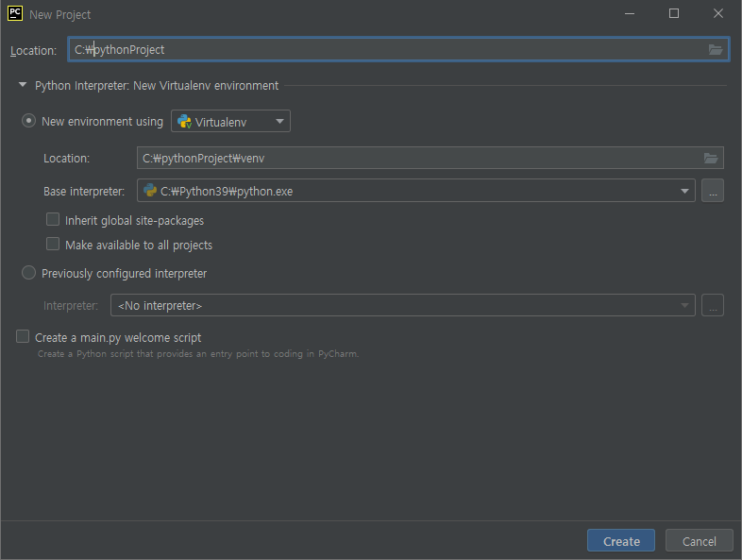The image size is (742, 560).
Task: Open folder browser for project Location
Action: (x=715, y=49)
